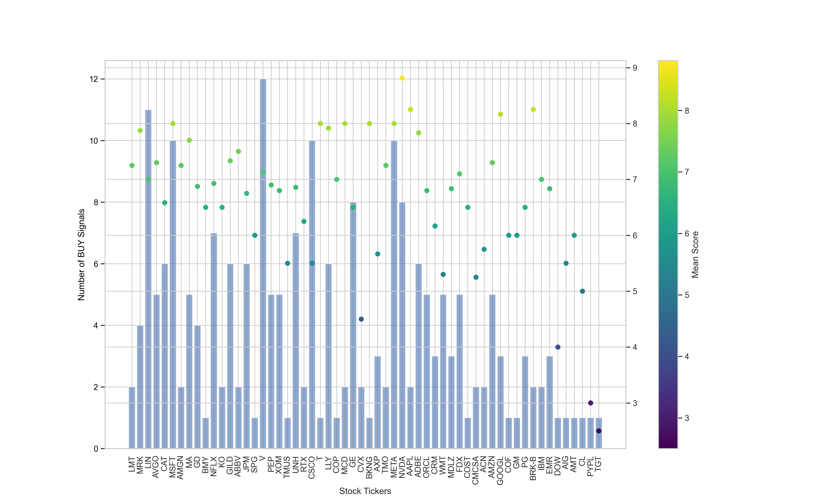Viewport: 840px width, 504px height.
Task: Select the PEP ticker label
Action: [x=271, y=464]
